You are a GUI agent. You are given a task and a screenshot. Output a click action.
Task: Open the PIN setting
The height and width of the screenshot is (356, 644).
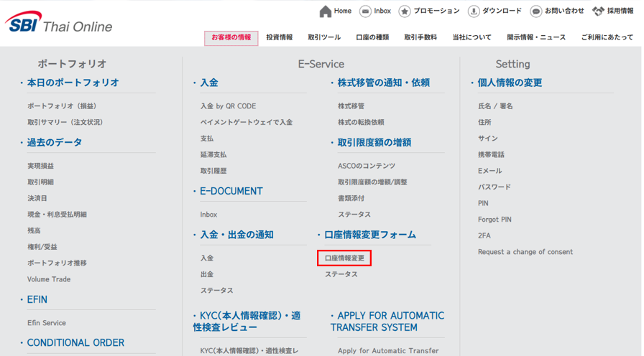pos(483,203)
